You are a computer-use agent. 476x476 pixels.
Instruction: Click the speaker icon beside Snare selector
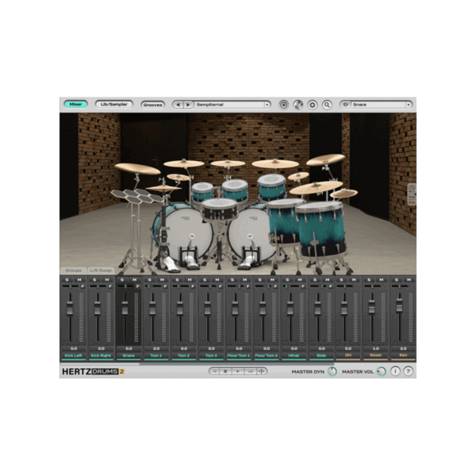click(345, 105)
